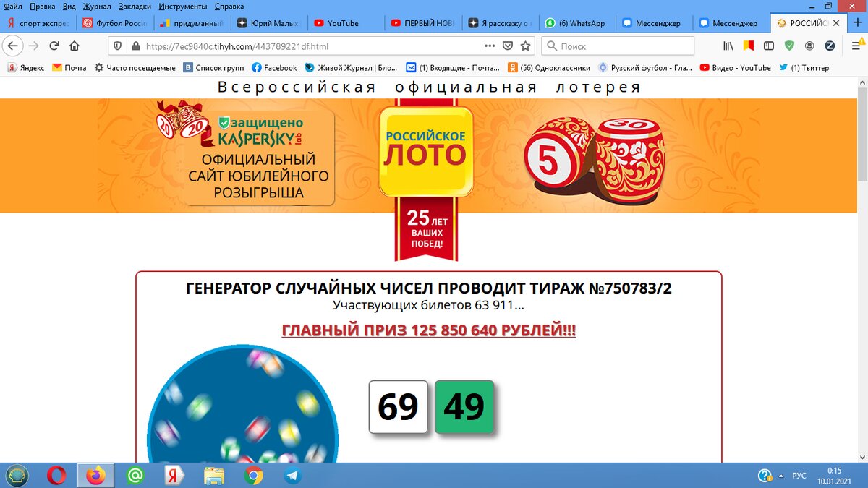Show the sidebars panel

tap(769, 46)
